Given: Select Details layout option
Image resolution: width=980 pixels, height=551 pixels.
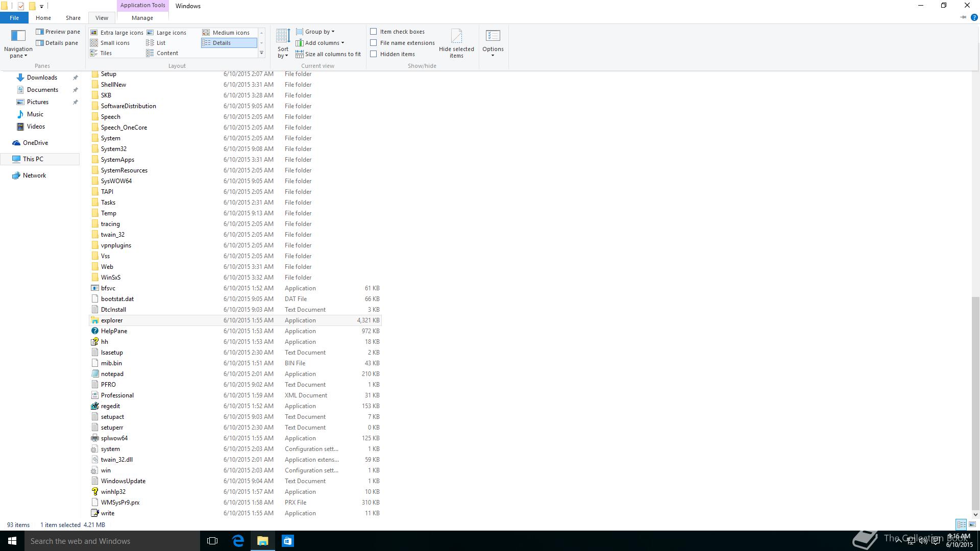Looking at the screenshot, I should pyautogui.click(x=229, y=43).
